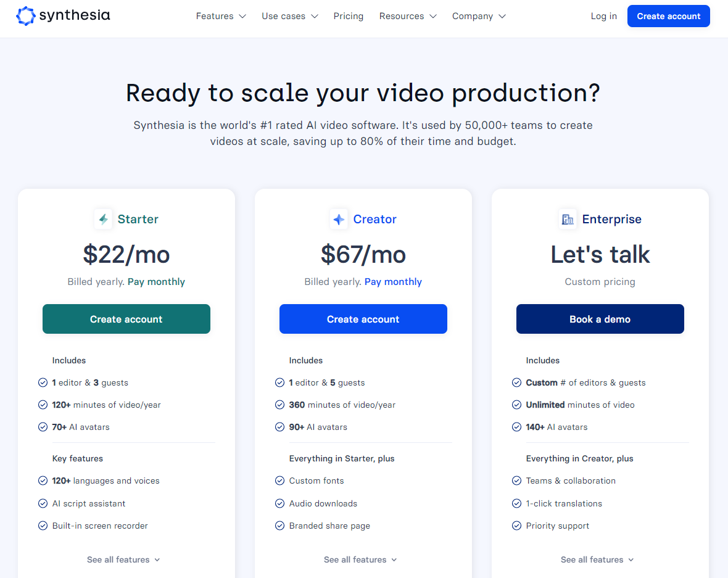728x578 pixels.
Task: Click checkmark icon beside 'Teams & collaboration'
Action: tap(516, 481)
